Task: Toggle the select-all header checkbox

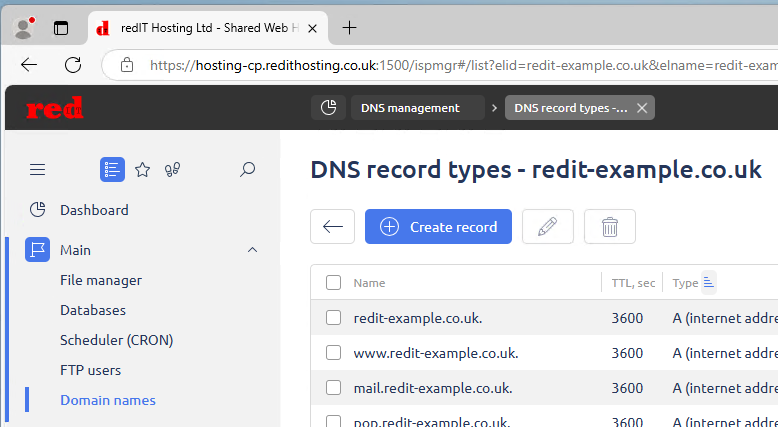Action: (333, 283)
